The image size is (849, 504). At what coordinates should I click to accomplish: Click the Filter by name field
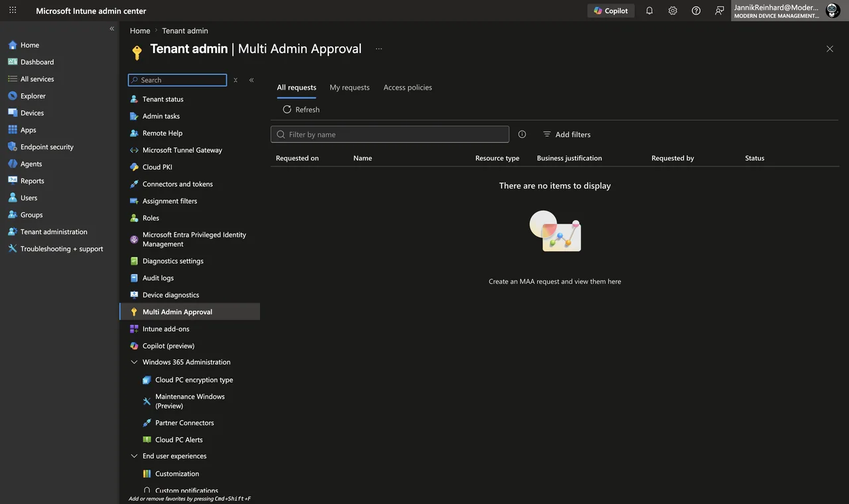pyautogui.click(x=390, y=135)
